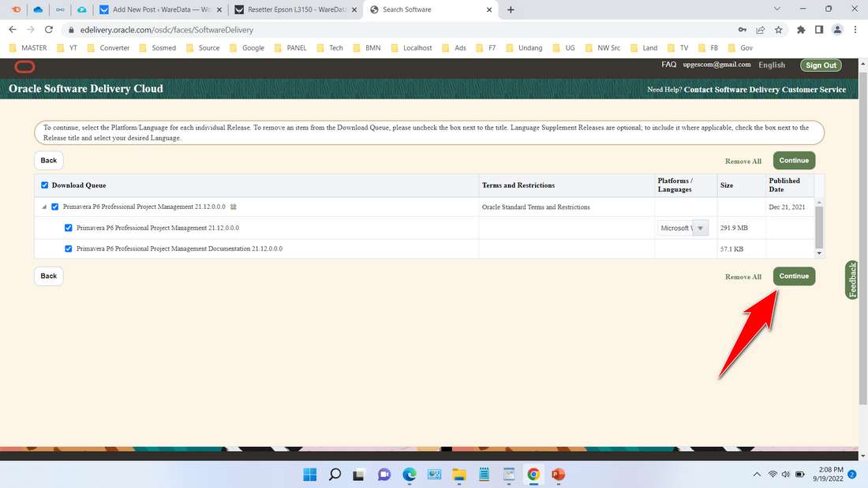Launch PowerPoint from the taskbar
This screenshot has width=868, height=488.
(x=558, y=475)
